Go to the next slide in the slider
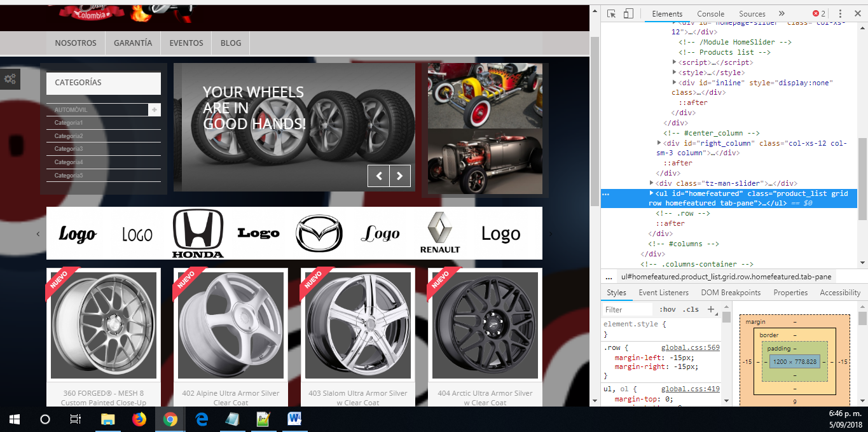Screen dimensions: 868x432 pyautogui.click(x=400, y=176)
